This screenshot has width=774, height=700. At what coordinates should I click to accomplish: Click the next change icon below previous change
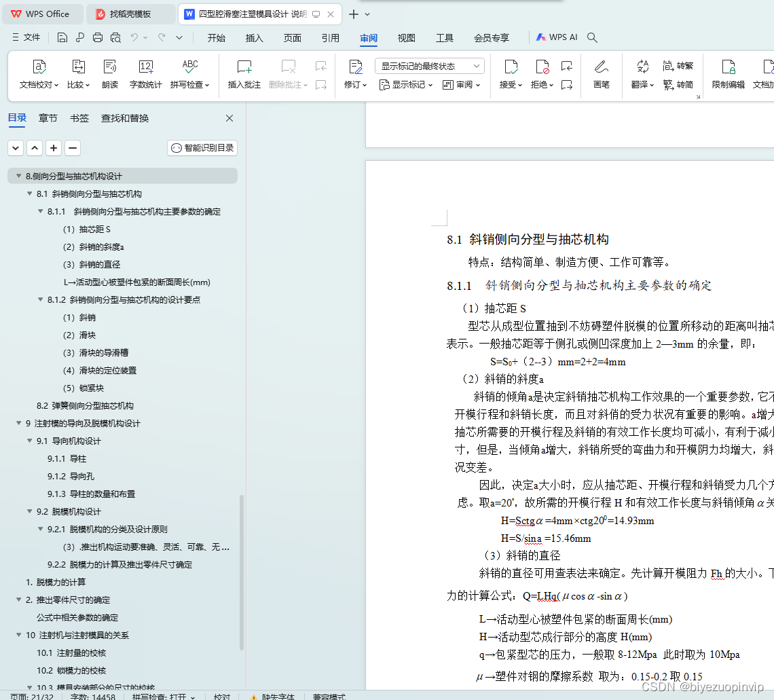coord(567,85)
